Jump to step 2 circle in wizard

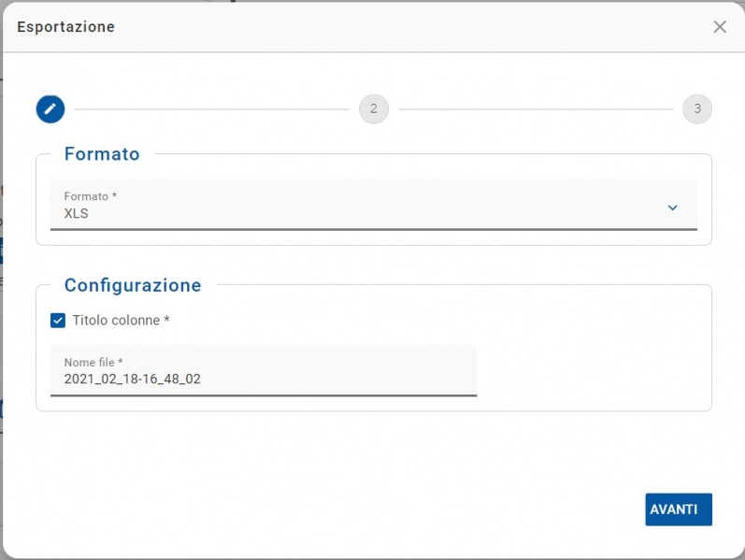pos(373,109)
